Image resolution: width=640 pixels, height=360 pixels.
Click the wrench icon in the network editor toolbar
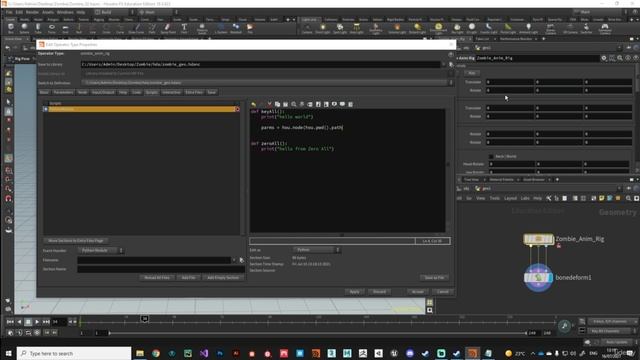(x=549, y=198)
